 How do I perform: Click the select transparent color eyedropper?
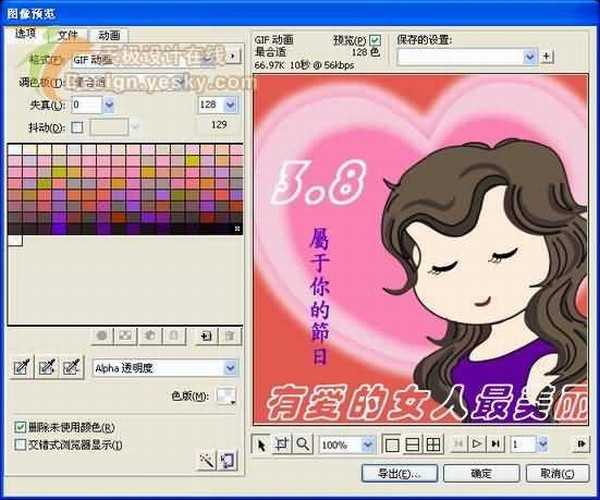click(x=21, y=367)
